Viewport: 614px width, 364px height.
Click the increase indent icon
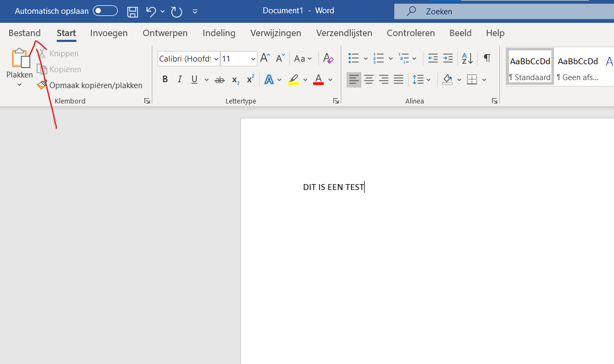click(447, 58)
